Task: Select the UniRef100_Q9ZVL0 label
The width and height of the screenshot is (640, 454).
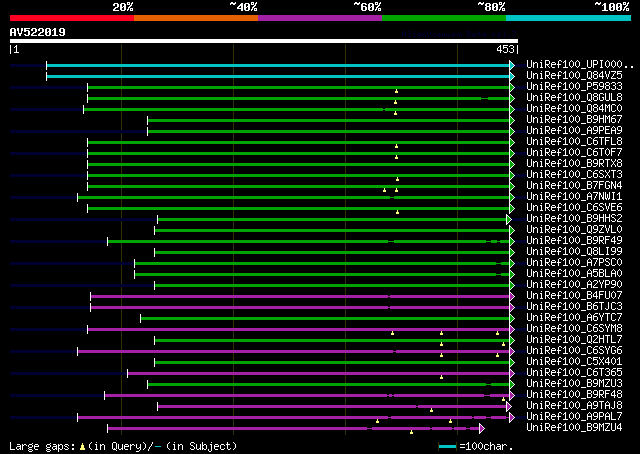Action: tap(574, 230)
